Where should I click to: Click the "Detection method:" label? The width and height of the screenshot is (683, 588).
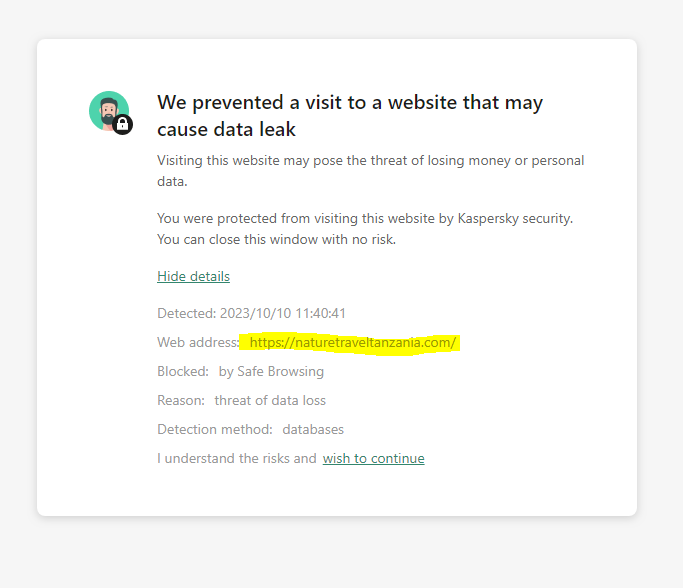tap(215, 429)
